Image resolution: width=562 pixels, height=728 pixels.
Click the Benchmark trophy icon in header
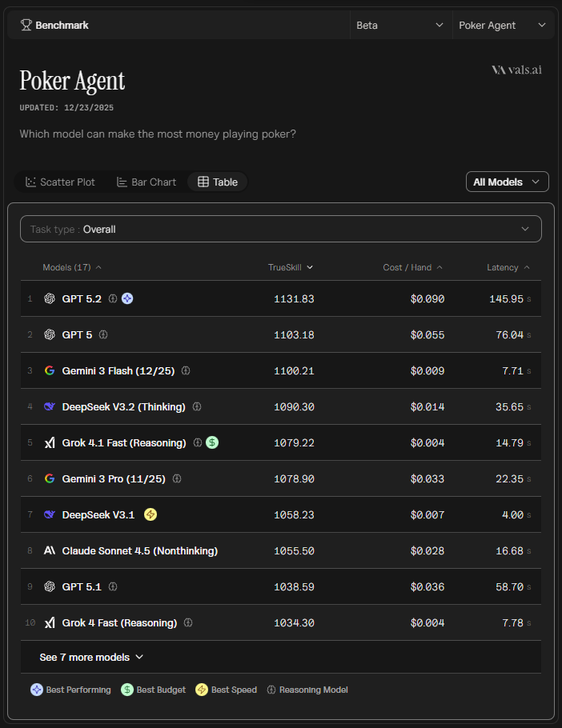tap(26, 25)
